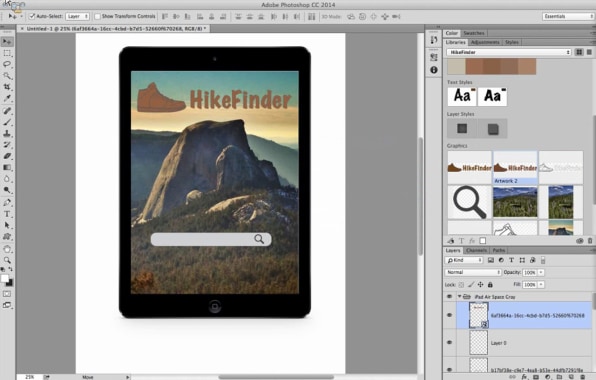Screen dimensions: 596x380
Task: Select the Crop tool
Action: point(7,87)
